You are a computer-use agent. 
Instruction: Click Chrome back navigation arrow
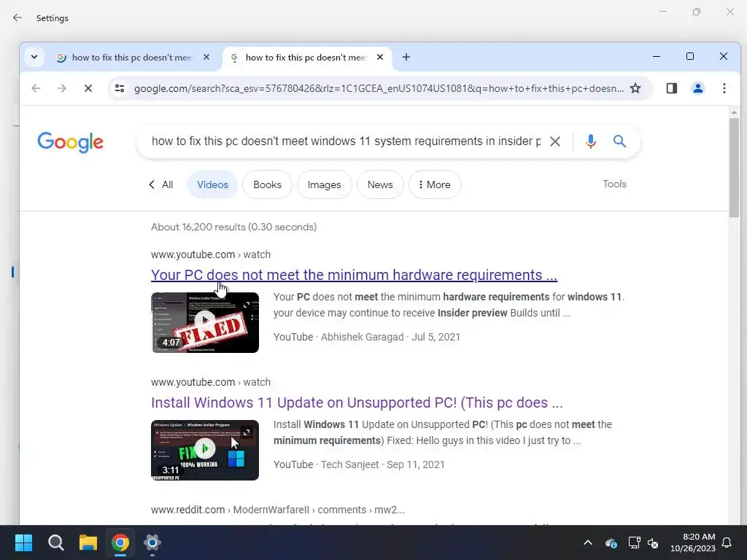(x=36, y=88)
